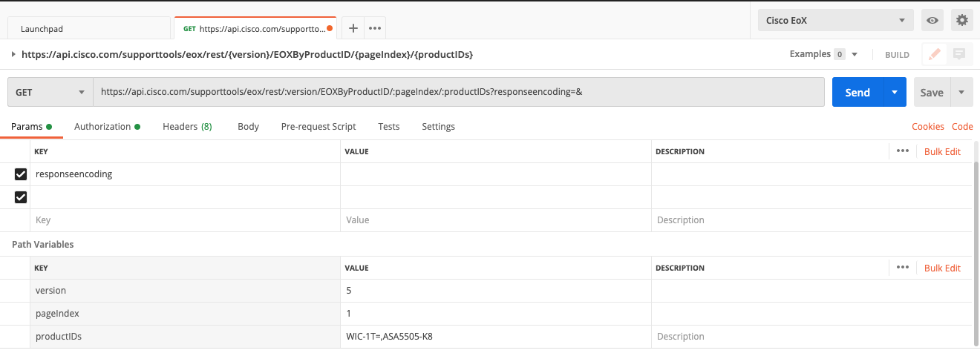980x353 pixels.
Task: Expand the Send button dropdown arrow
Action: click(x=895, y=93)
